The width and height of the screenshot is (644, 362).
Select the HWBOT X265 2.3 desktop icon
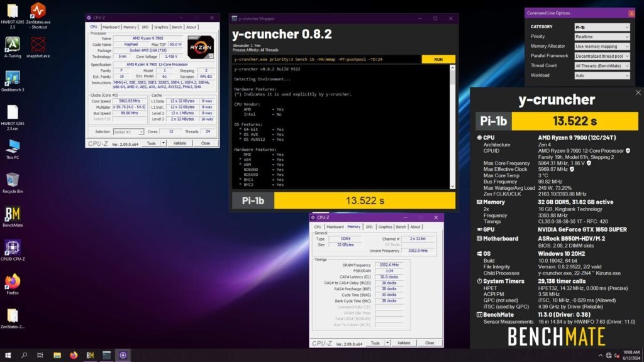pos(13,11)
